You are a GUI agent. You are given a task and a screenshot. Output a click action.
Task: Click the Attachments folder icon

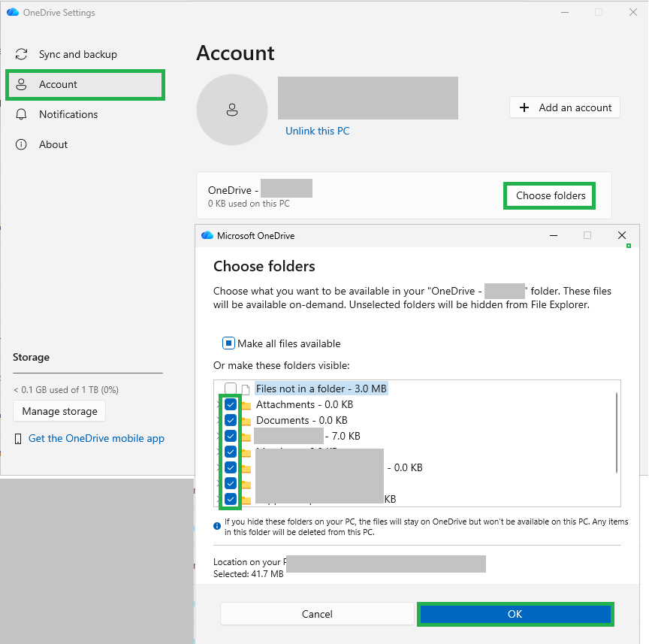(x=246, y=405)
